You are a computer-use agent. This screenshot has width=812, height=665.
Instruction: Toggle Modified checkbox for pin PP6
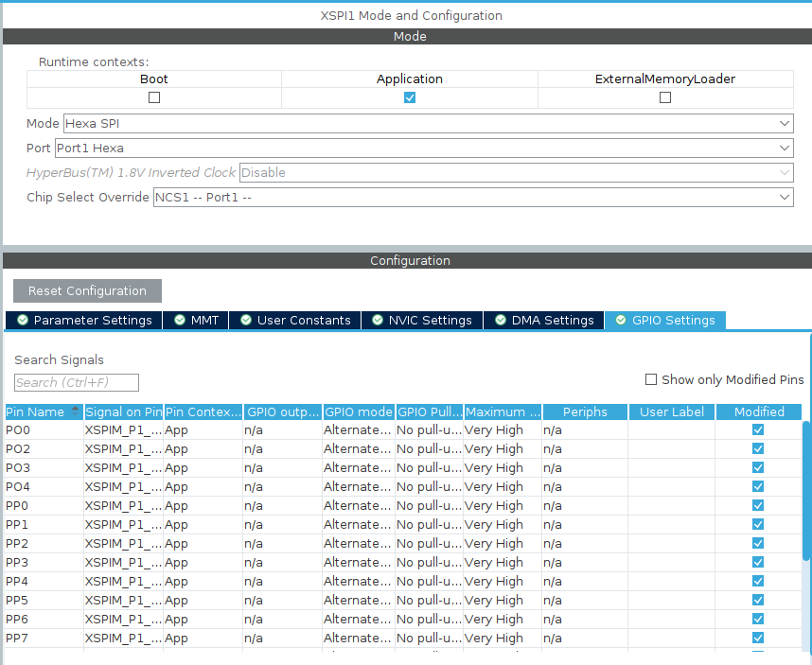pos(758,619)
